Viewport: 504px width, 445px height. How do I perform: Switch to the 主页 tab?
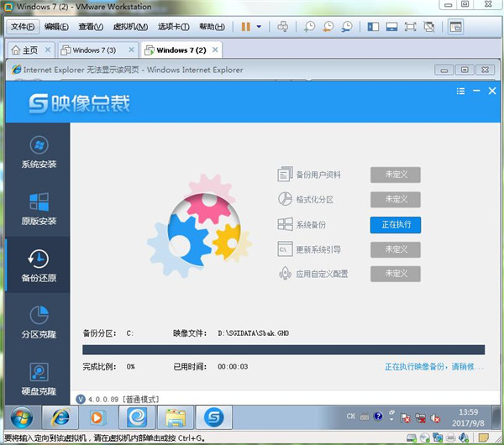click(x=25, y=50)
